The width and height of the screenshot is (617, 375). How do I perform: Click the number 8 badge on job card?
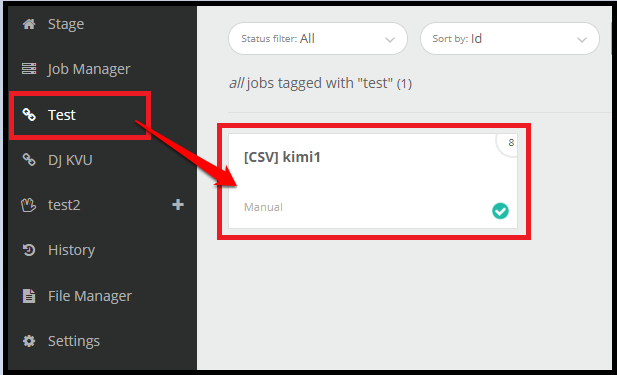tap(511, 142)
